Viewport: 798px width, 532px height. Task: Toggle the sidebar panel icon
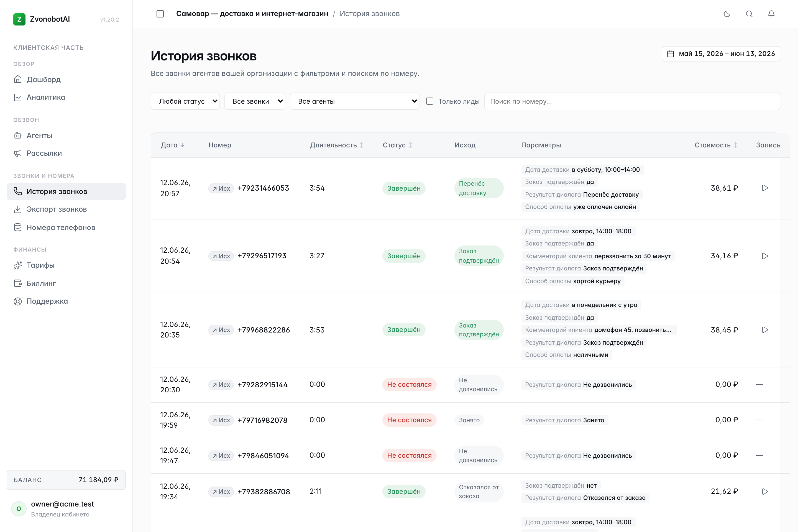pos(160,14)
